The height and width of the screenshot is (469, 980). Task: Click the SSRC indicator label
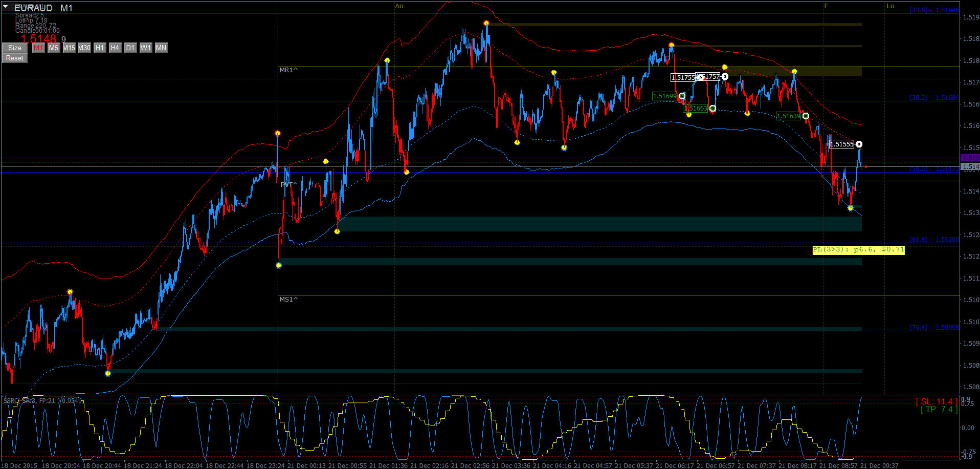click(x=42, y=400)
